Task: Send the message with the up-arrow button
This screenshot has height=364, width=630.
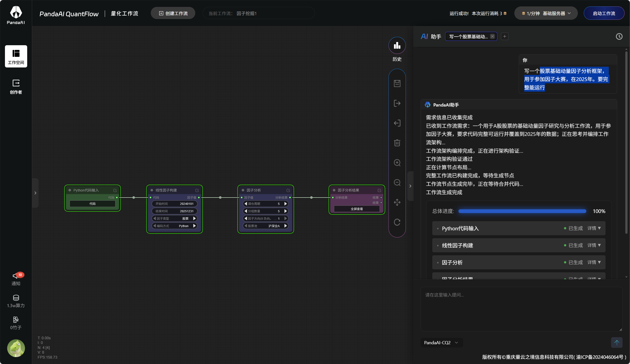Action: coord(617,343)
